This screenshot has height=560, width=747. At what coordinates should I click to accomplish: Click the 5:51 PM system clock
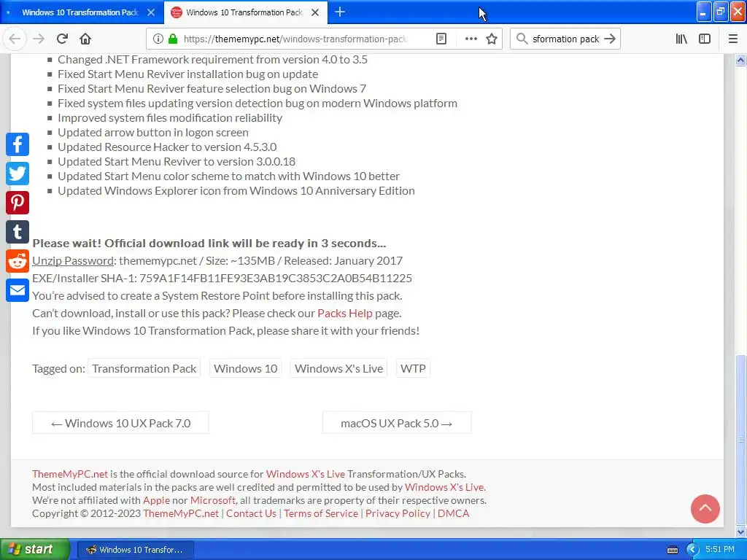click(720, 550)
